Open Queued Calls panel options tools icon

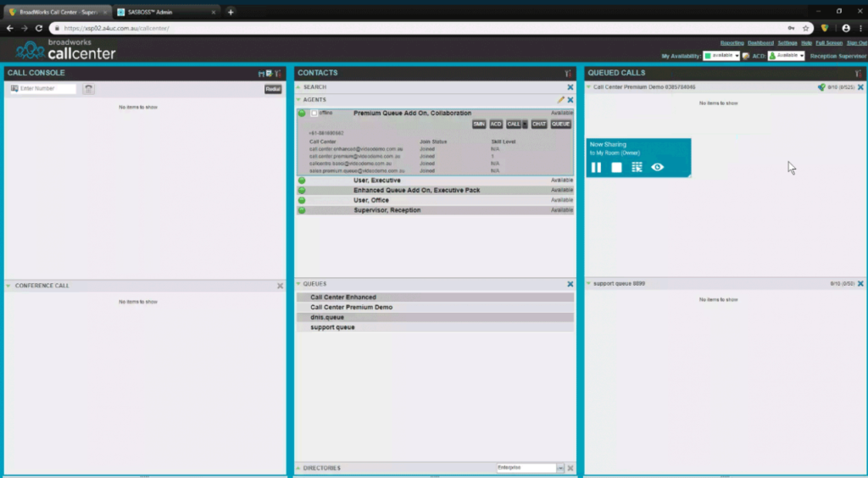858,74
